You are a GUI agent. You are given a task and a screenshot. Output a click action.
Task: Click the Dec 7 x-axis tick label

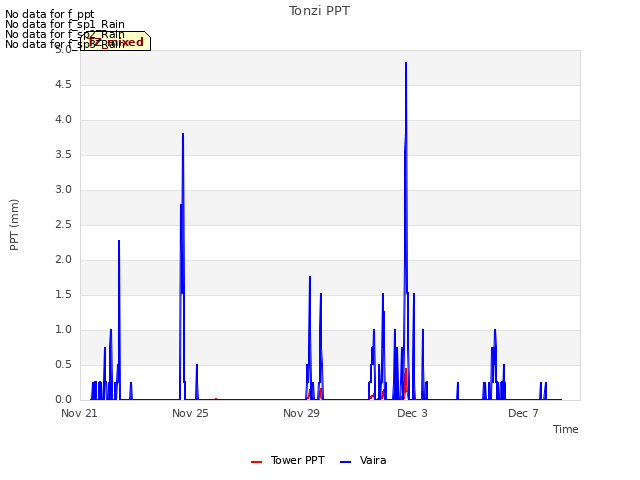(523, 413)
